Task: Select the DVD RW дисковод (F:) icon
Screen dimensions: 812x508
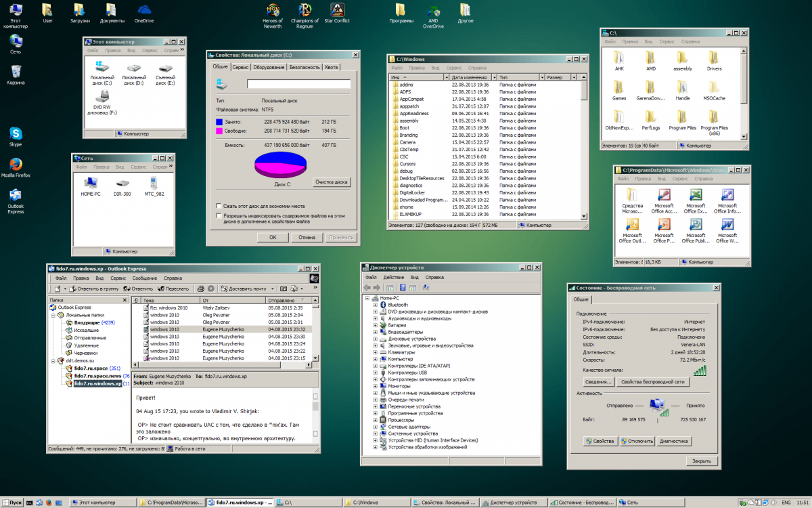Action: [101, 102]
